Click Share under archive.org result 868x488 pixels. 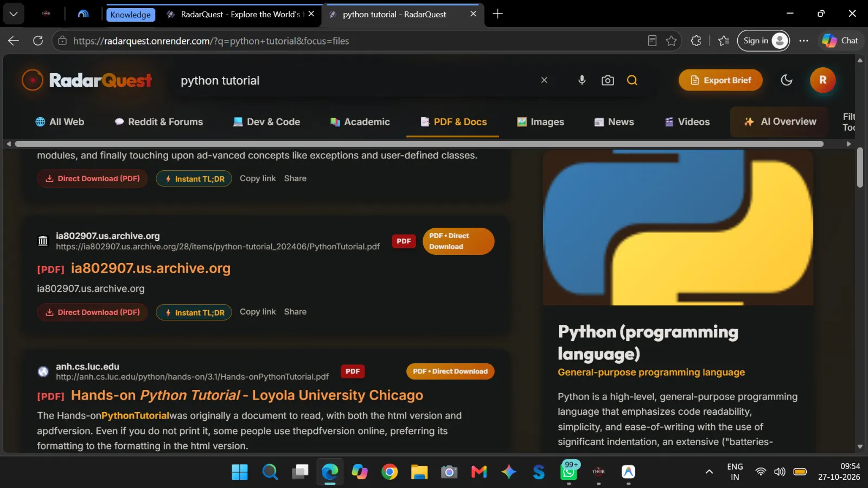(295, 312)
